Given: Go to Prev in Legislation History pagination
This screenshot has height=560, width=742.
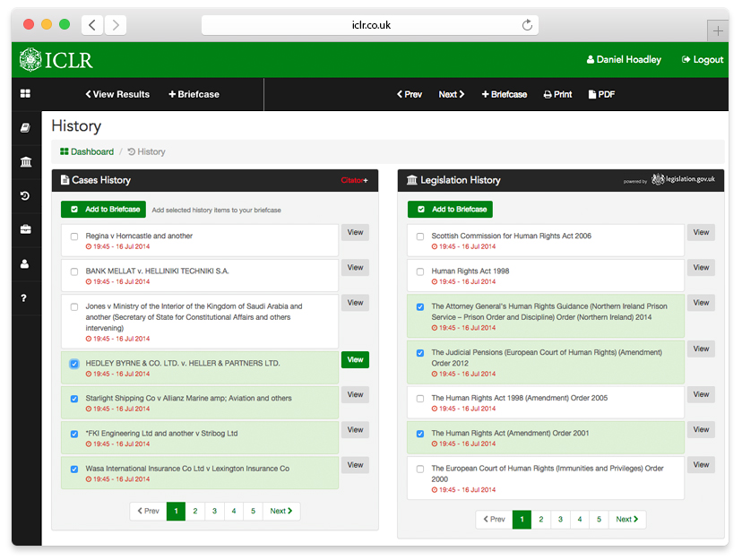Looking at the screenshot, I should click(494, 520).
